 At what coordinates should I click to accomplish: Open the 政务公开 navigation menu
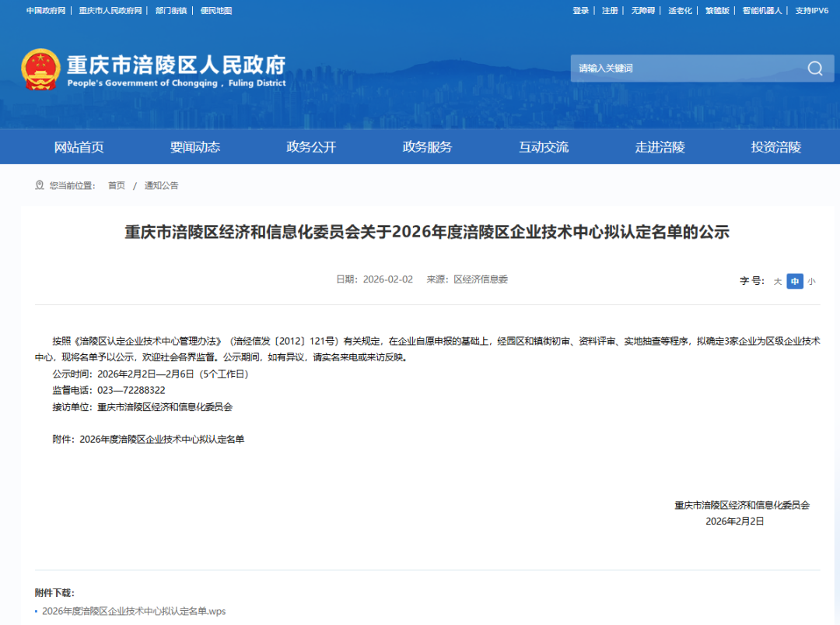pos(311,147)
